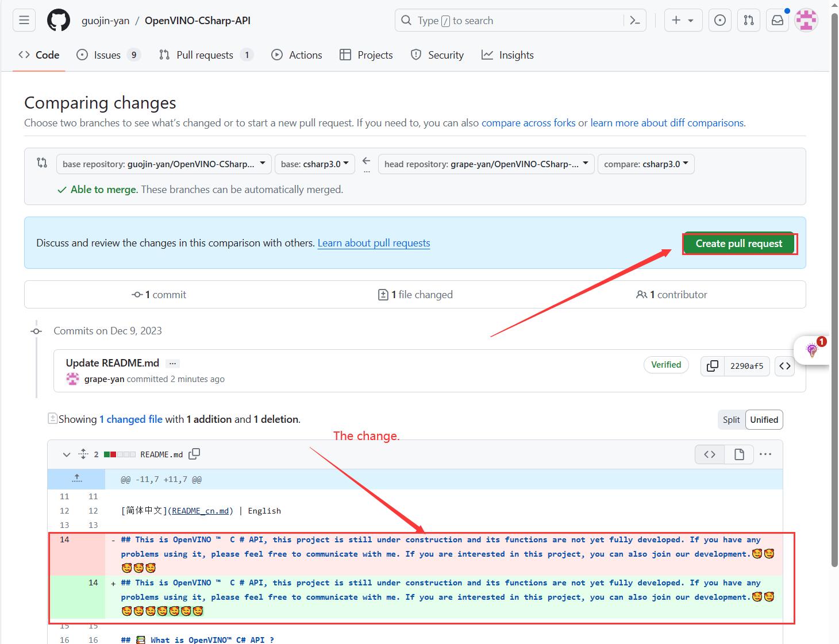Open the OpenVINO-CSharp-API repository link
Screen dimensions: 839x644
click(x=198, y=21)
